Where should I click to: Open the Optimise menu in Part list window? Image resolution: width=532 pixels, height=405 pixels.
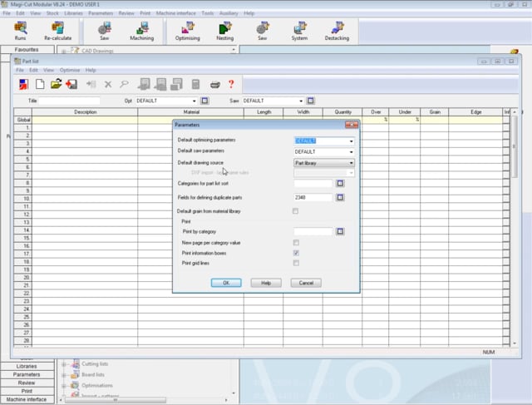(70, 70)
